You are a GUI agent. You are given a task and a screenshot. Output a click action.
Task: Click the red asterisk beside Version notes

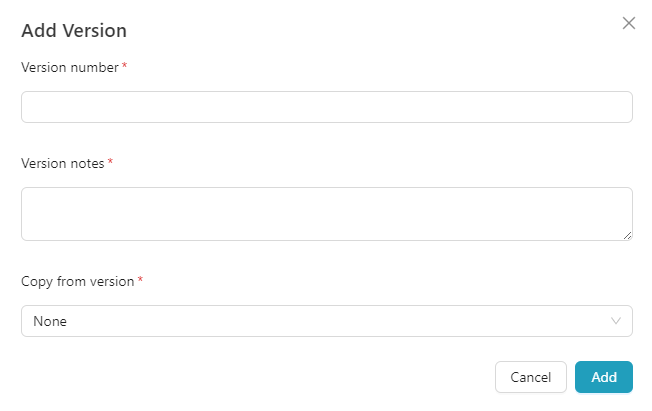pyautogui.click(x=110, y=162)
